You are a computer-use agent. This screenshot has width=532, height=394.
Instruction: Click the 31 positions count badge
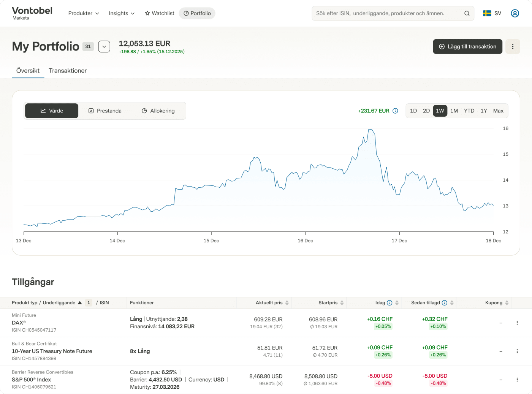click(88, 46)
